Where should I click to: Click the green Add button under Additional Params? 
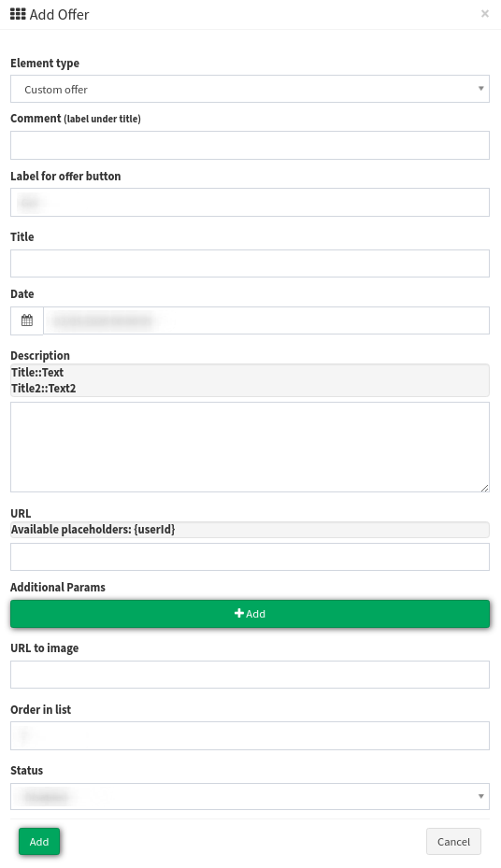tap(250, 613)
